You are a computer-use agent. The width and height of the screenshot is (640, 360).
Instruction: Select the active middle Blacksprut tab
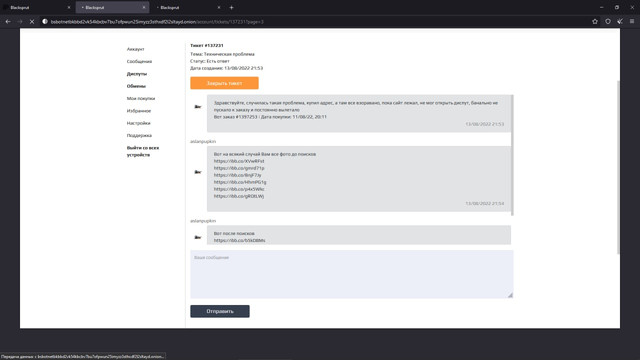click(x=112, y=7)
